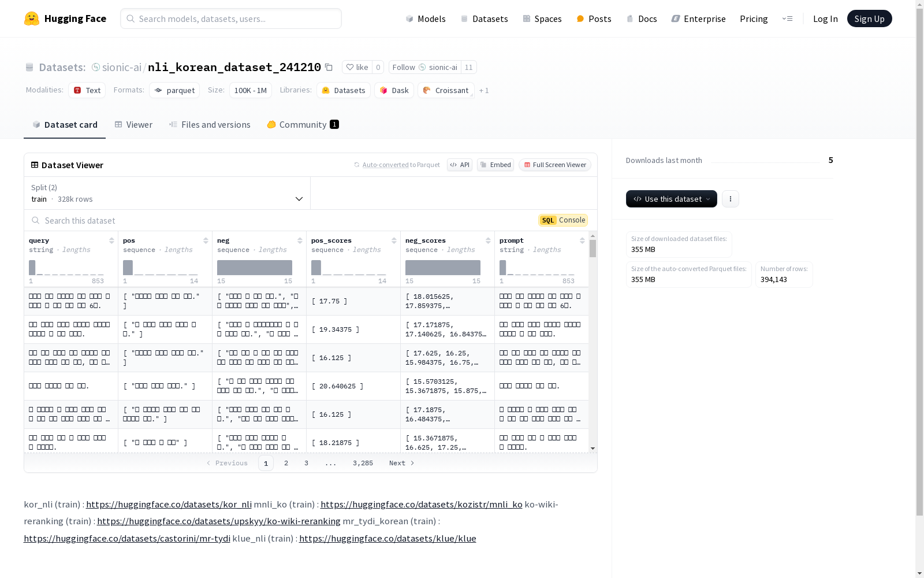Open Use this dataset dropdown
The width and height of the screenshot is (924, 578).
click(x=672, y=199)
